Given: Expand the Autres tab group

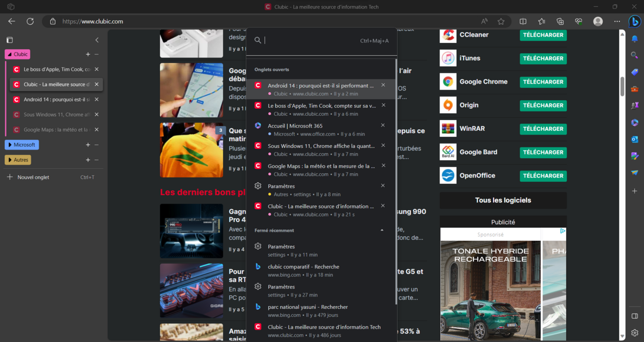Looking at the screenshot, I should (x=18, y=160).
